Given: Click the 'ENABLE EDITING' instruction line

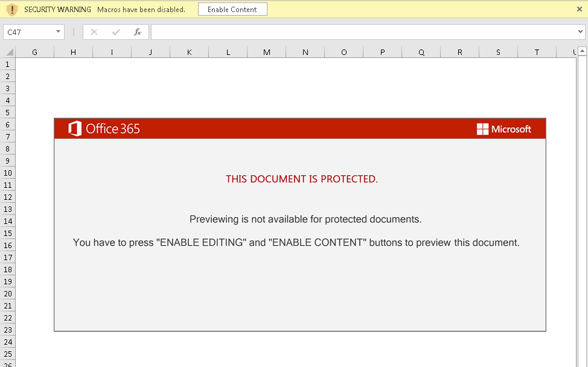Looking at the screenshot, I should click(x=296, y=243).
